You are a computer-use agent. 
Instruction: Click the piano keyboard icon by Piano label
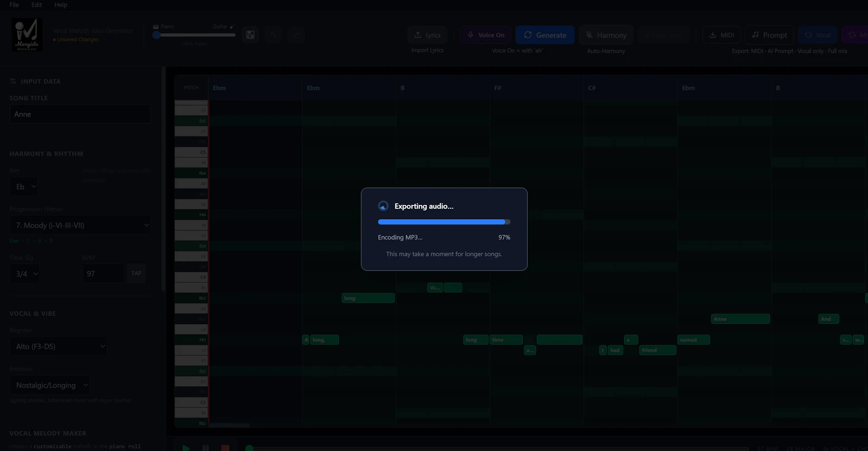click(x=156, y=27)
